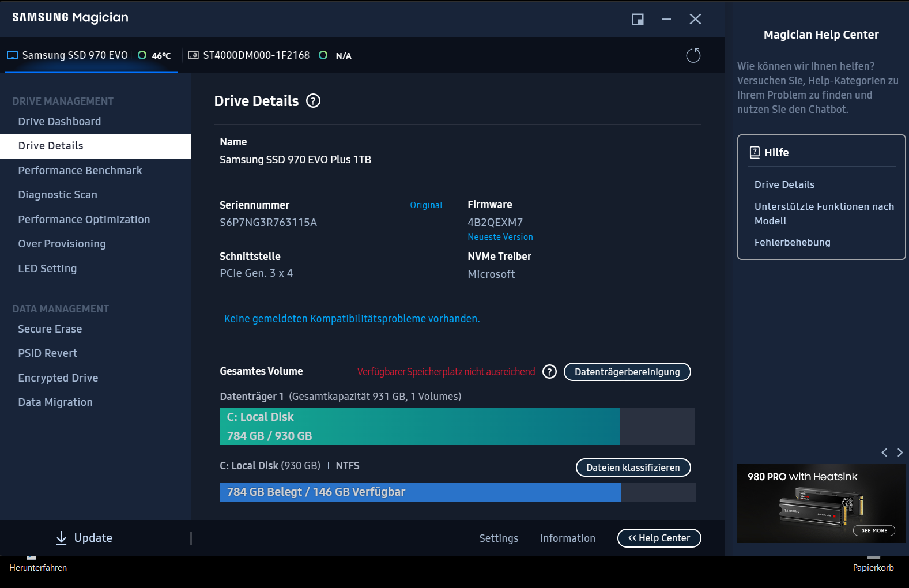Click the mini-mode window icon in title bar

[638, 19]
